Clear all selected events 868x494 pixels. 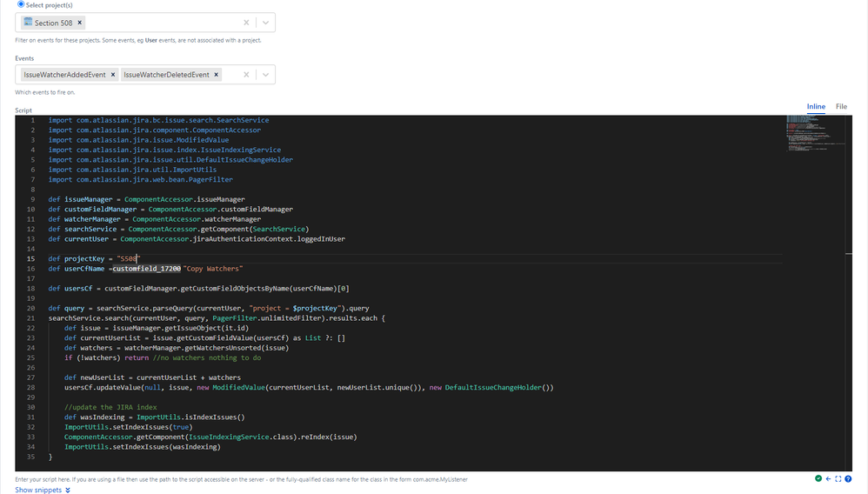tap(246, 75)
